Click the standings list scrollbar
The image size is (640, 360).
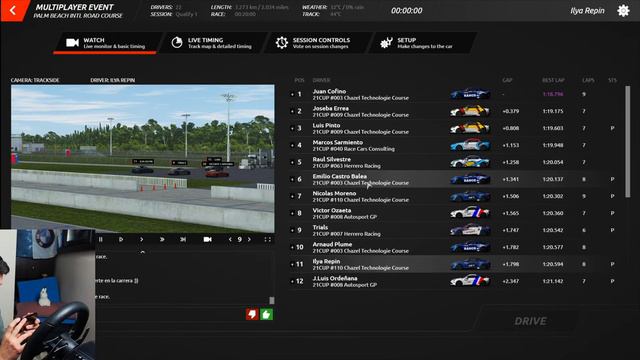point(628,142)
